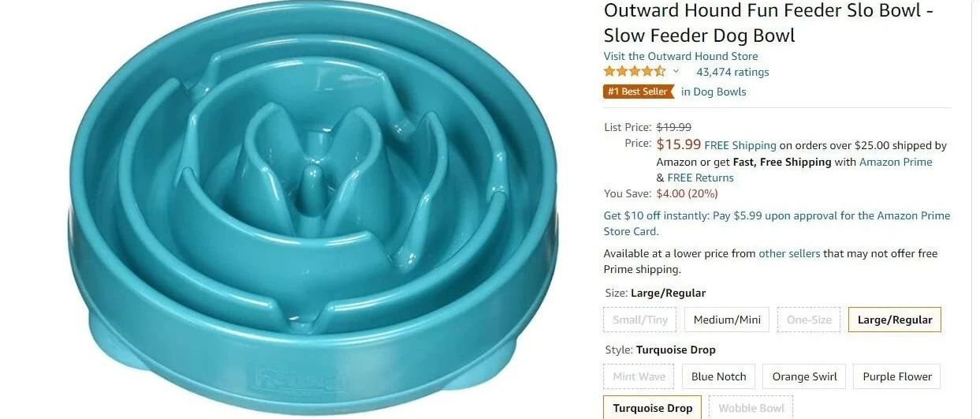
Task: Select the Medium/Mini size option
Action: pyautogui.click(x=727, y=320)
